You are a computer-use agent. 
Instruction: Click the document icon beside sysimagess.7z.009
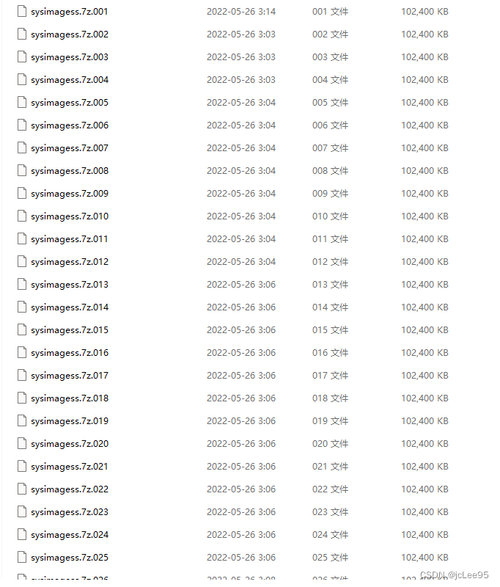(22, 194)
